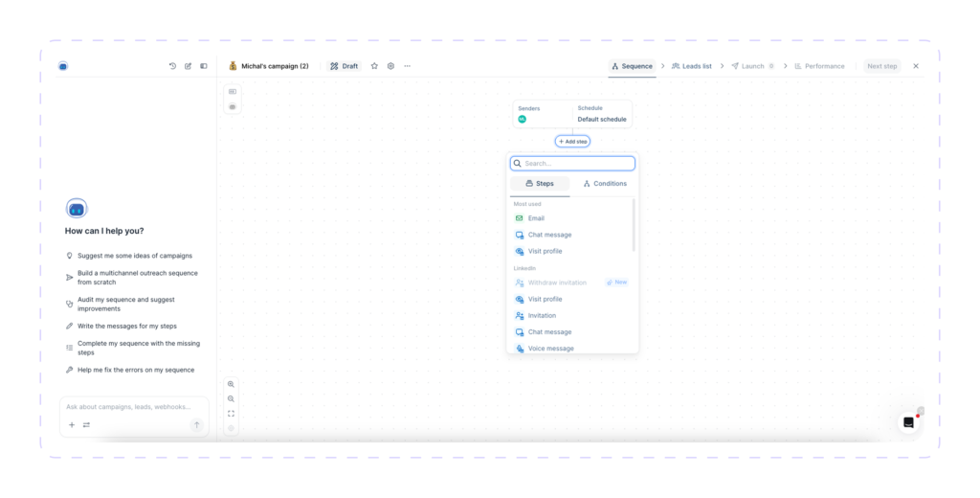This screenshot has width=980, height=498.
Task: Click the Voice message microphone icon
Action: click(x=519, y=349)
